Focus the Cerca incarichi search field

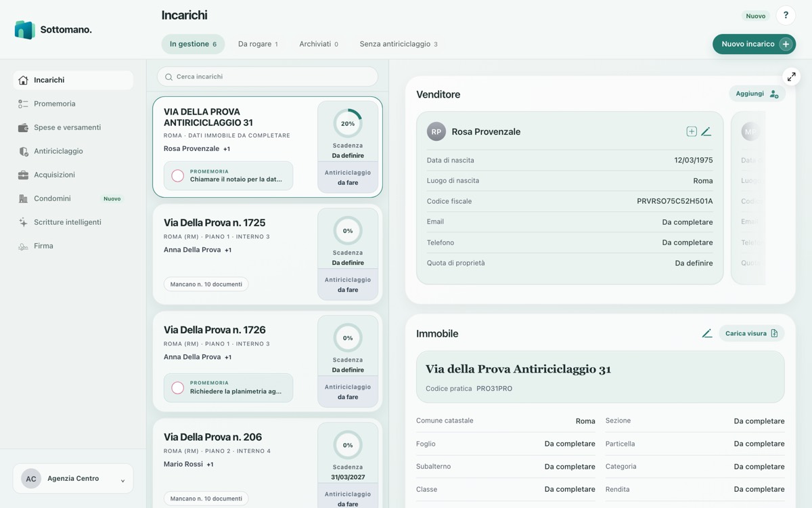pyautogui.click(x=268, y=77)
